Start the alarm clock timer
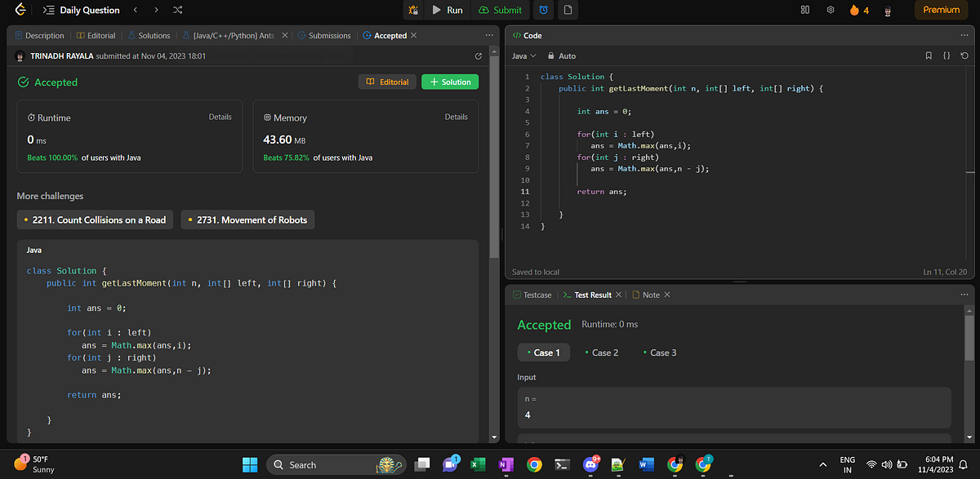Viewport: 980px width, 479px height. click(x=543, y=10)
